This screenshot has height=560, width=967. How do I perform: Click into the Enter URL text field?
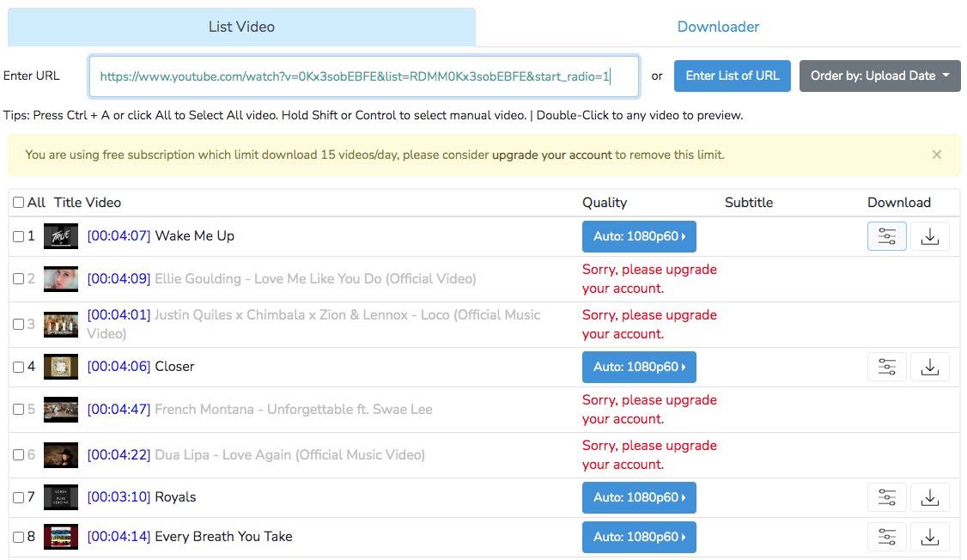tap(363, 76)
